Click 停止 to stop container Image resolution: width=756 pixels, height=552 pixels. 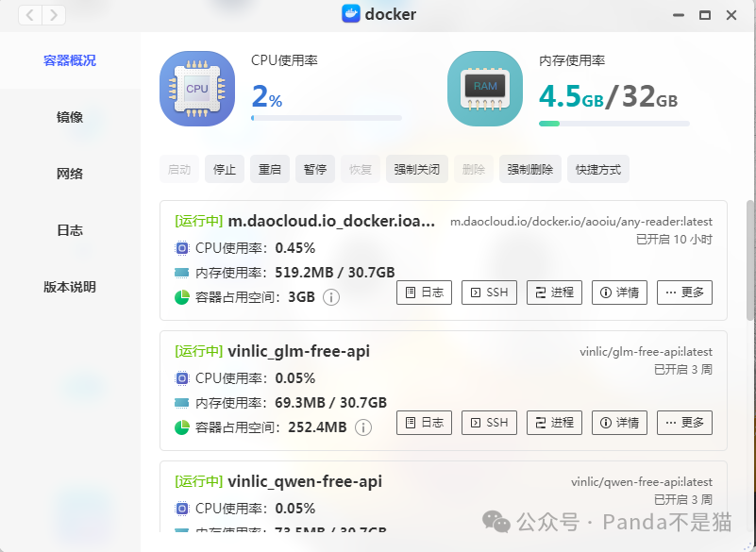pos(225,169)
